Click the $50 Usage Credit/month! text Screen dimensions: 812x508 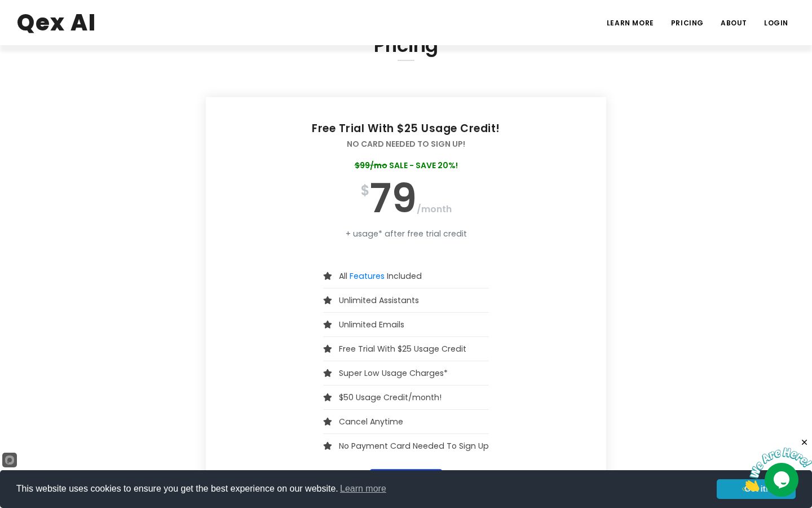click(x=390, y=397)
